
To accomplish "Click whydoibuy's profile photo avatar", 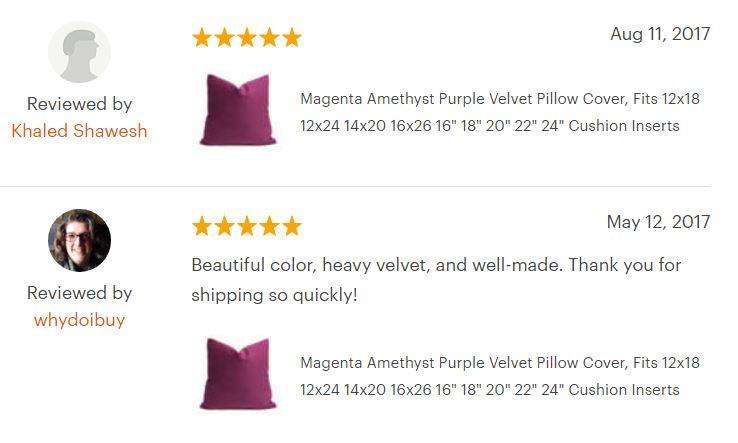I will click(80, 240).
